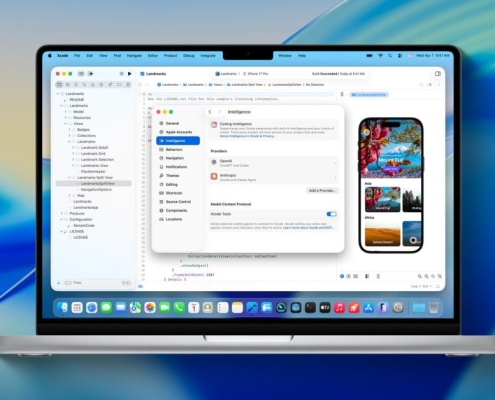Select the LandmarksApp file in navigator

point(86,207)
